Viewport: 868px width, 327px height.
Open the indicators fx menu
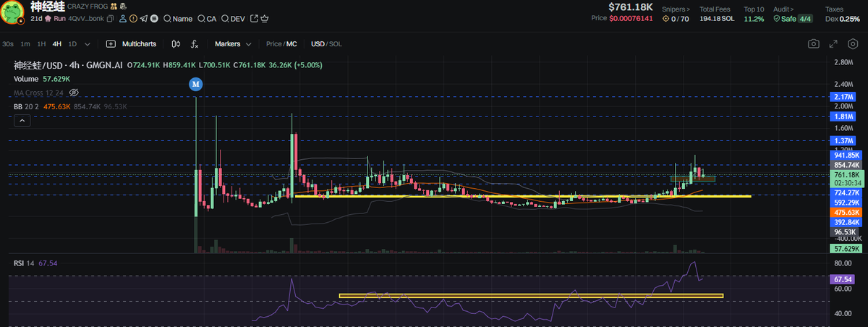tap(195, 44)
